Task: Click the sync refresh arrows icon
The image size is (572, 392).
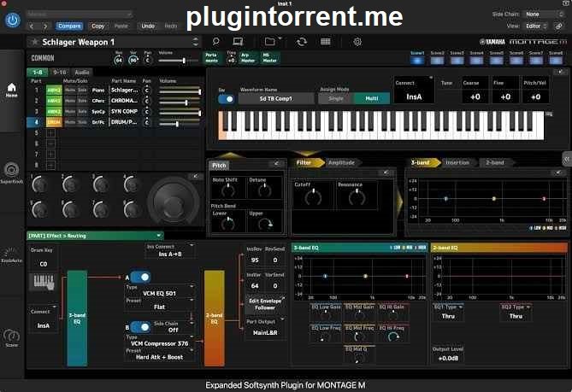Action: (x=302, y=42)
